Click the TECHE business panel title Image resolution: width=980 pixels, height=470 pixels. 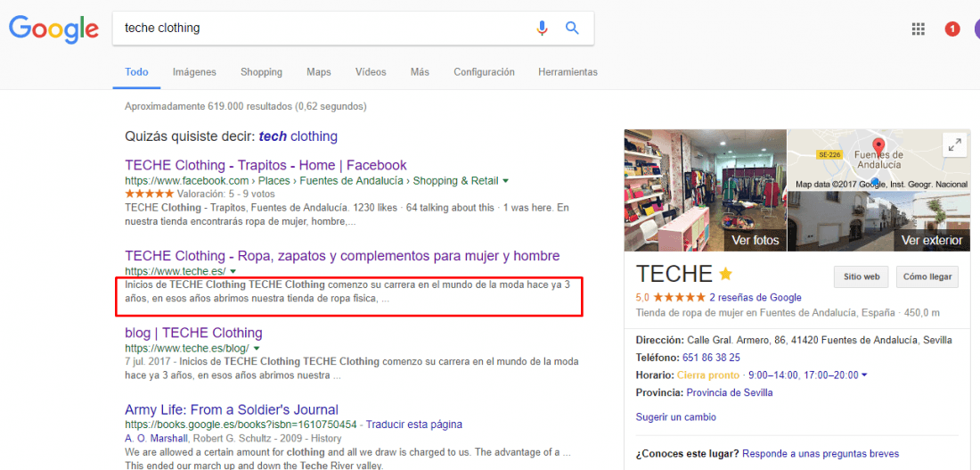(x=674, y=274)
